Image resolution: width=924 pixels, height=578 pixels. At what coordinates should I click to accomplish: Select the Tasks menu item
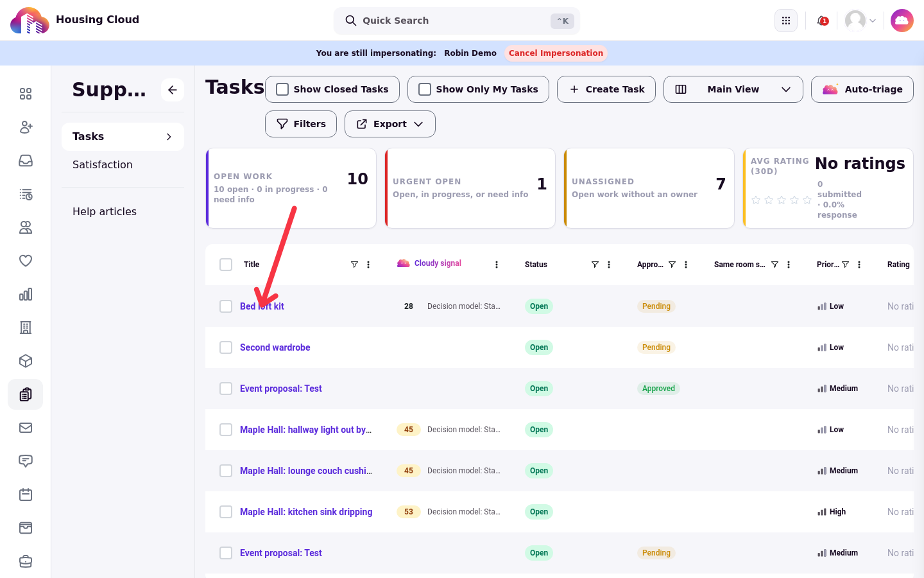pos(123,137)
